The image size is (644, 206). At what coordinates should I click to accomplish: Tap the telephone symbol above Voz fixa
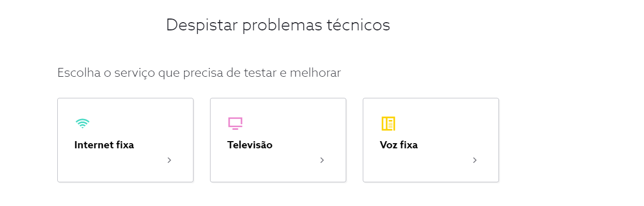(x=388, y=124)
